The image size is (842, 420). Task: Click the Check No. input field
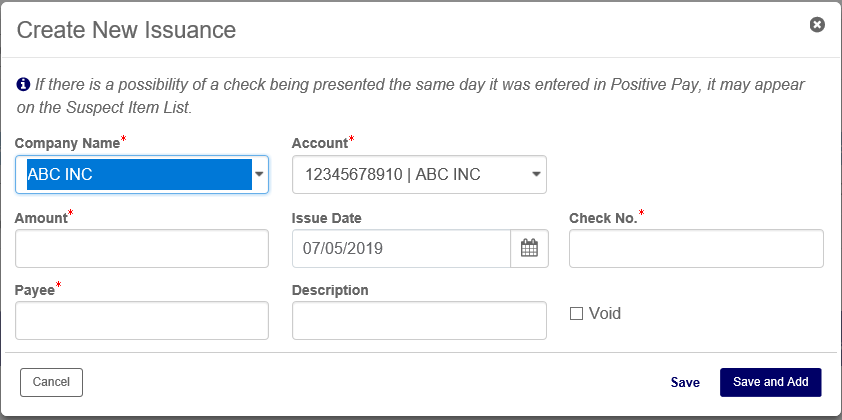pyautogui.click(x=696, y=248)
